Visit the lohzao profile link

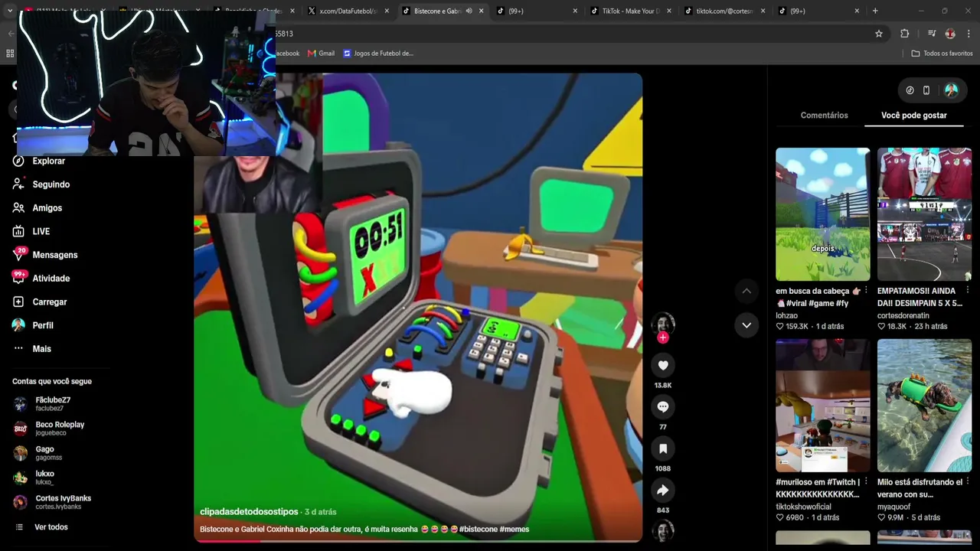(786, 315)
